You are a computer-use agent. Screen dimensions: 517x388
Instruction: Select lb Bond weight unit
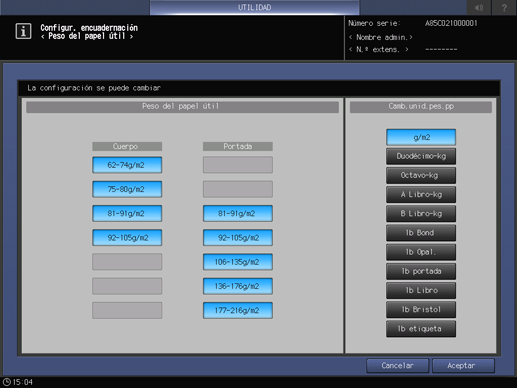[421, 233]
